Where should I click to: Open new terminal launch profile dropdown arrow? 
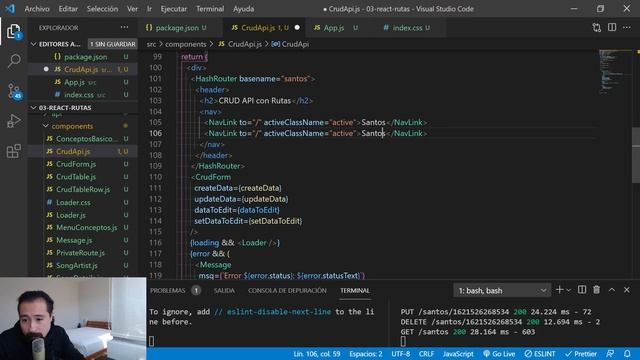point(569,290)
